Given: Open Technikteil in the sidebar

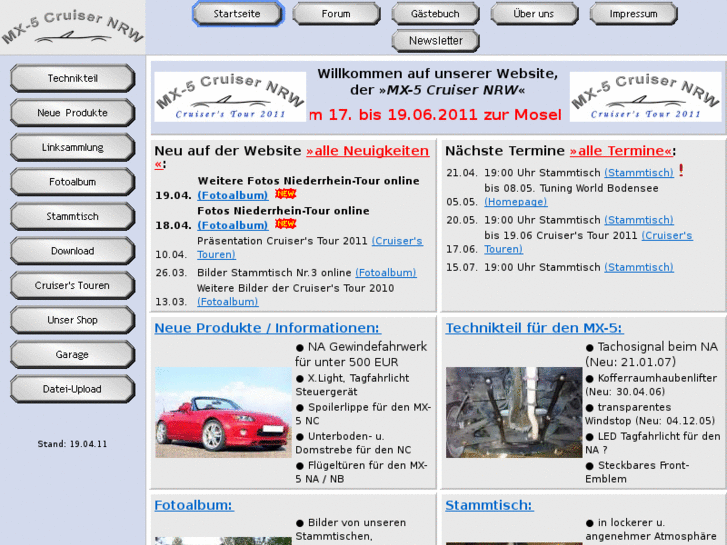Looking at the screenshot, I should [73, 78].
